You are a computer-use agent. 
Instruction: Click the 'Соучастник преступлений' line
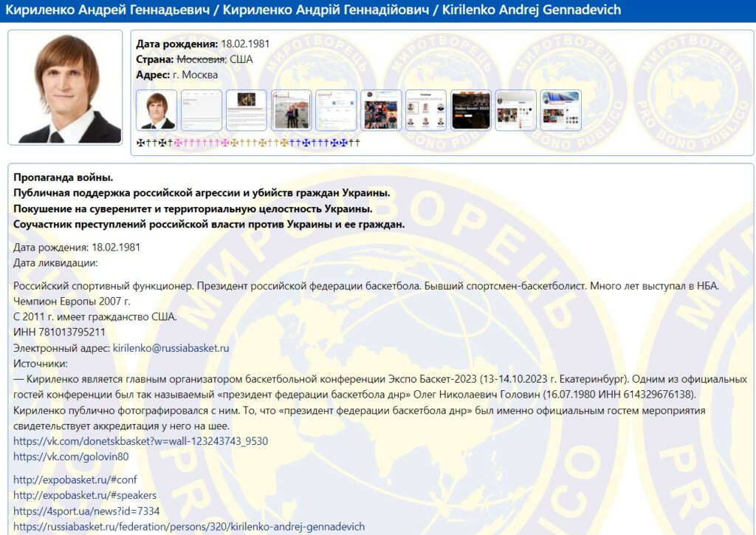(209, 225)
